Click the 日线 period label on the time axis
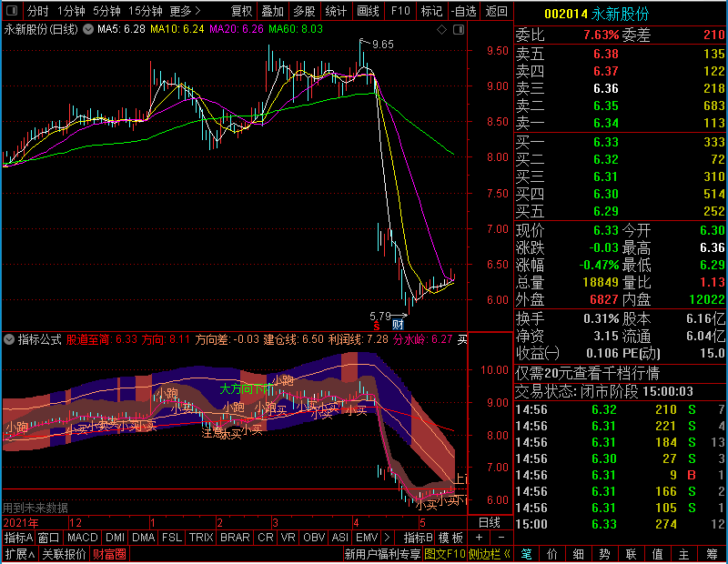The image size is (728, 564). (490, 523)
